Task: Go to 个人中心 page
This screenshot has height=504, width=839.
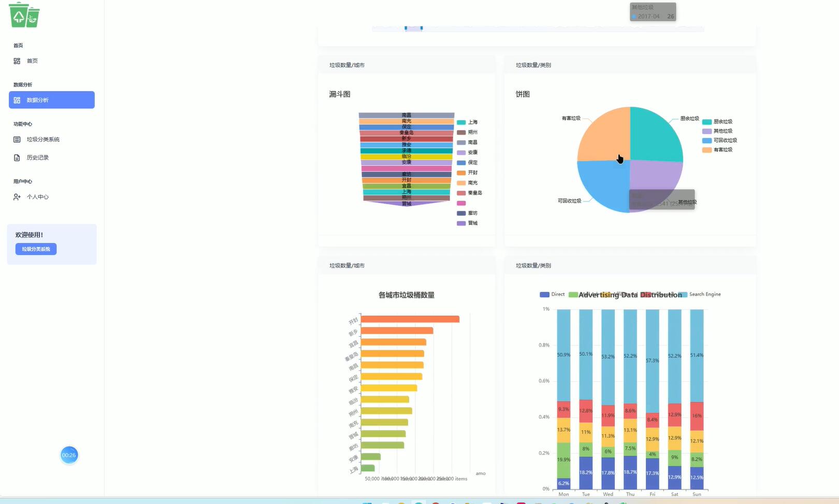Action: (38, 197)
